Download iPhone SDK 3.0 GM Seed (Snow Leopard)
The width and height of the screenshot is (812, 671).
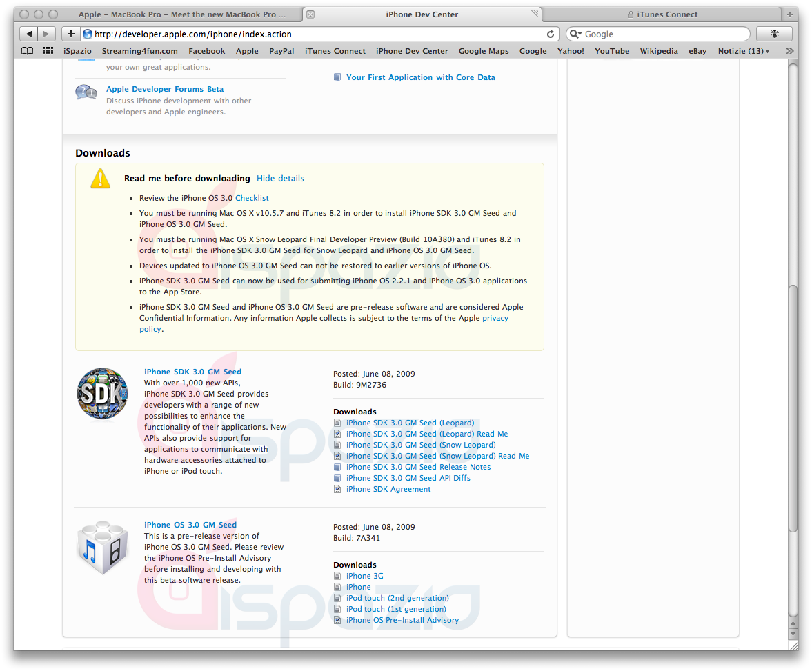click(x=421, y=445)
